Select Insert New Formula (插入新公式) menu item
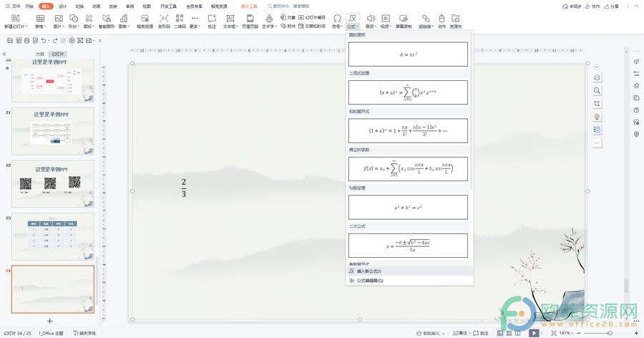The width and height of the screenshot is (644, 338). pos(369,271)
